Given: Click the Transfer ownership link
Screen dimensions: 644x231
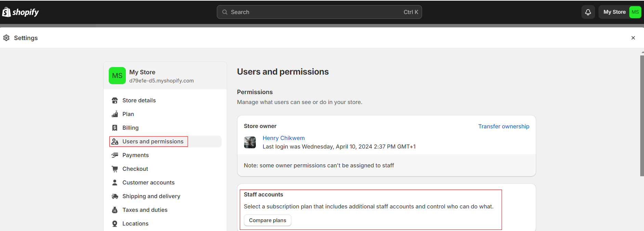Looking at the screenshot, I should tap(503, 126).
